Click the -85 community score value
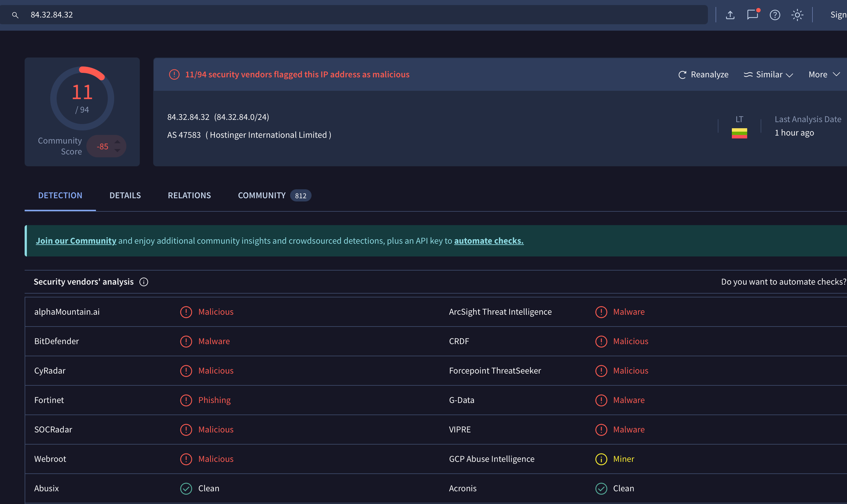This screenshot has height=504, width=847. coord(102,147)
